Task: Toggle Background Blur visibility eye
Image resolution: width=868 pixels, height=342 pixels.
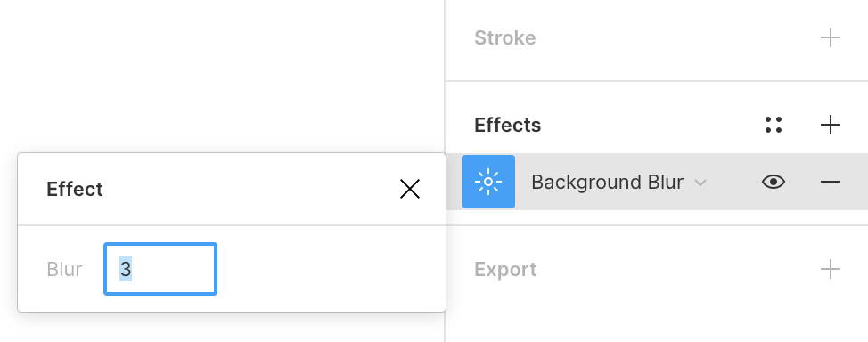Action: click(x=774, y=182)
